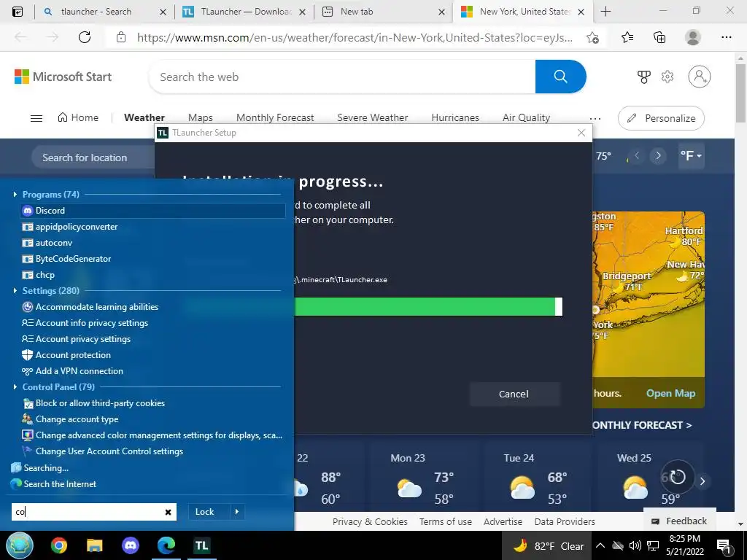747x560 pixels.
Task: Show more weather nav items ellipsis
Action: pyautogui.click(x=595, y=118)
